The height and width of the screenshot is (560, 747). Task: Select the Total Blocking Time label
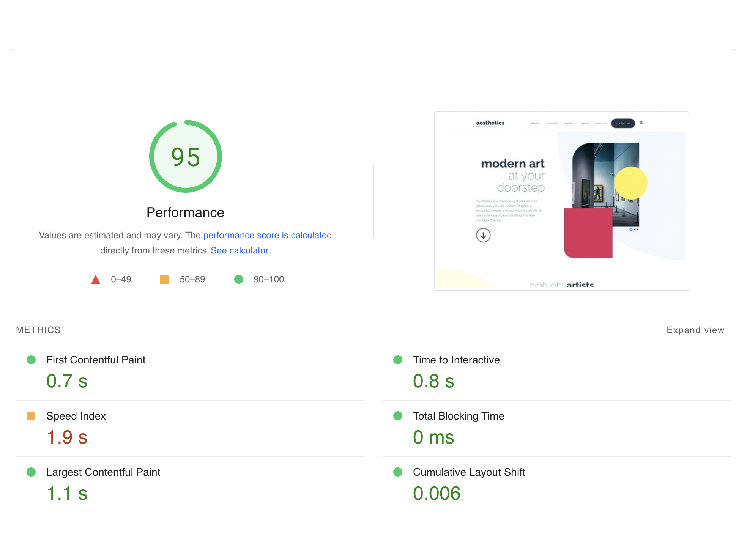[x=459, y=416]
